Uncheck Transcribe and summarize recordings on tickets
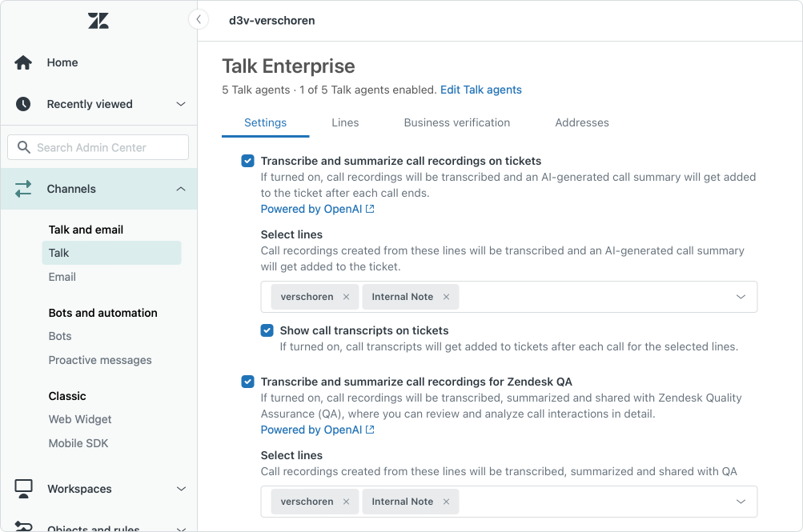803x532 pixels. pyautogui.click(x=248, y=161)
